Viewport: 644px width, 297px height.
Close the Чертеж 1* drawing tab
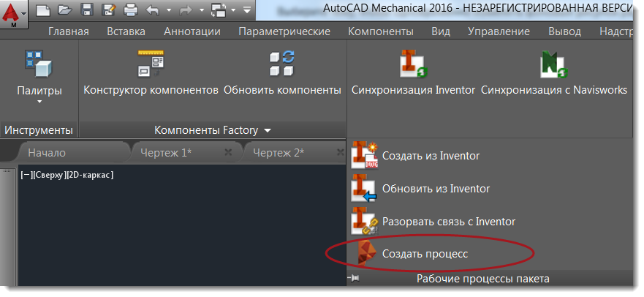coord(228,153)
